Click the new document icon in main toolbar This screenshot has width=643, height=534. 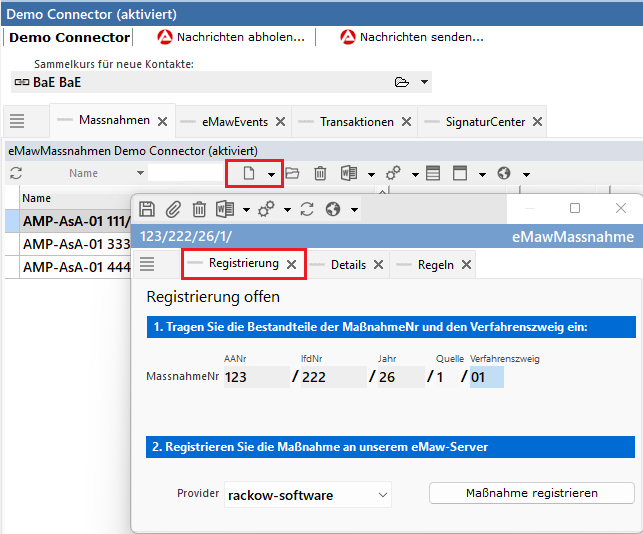247,173
